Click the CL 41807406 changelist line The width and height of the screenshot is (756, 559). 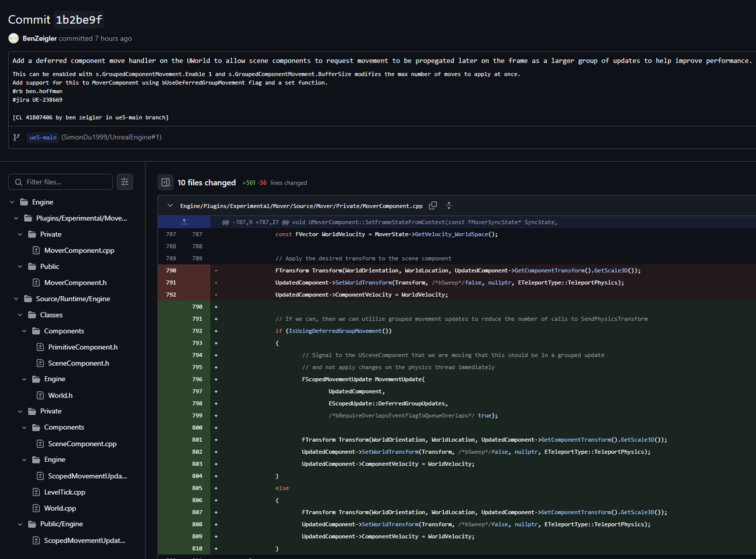tap(90, 117)
